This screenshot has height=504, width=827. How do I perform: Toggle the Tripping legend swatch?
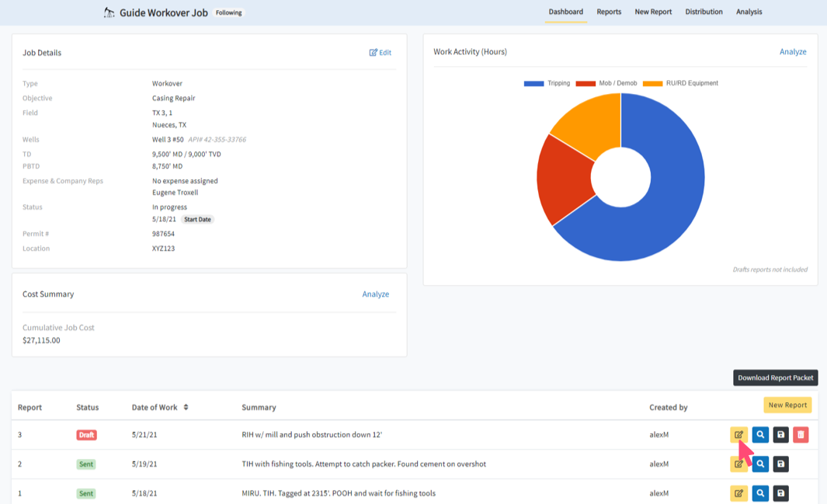533,83
